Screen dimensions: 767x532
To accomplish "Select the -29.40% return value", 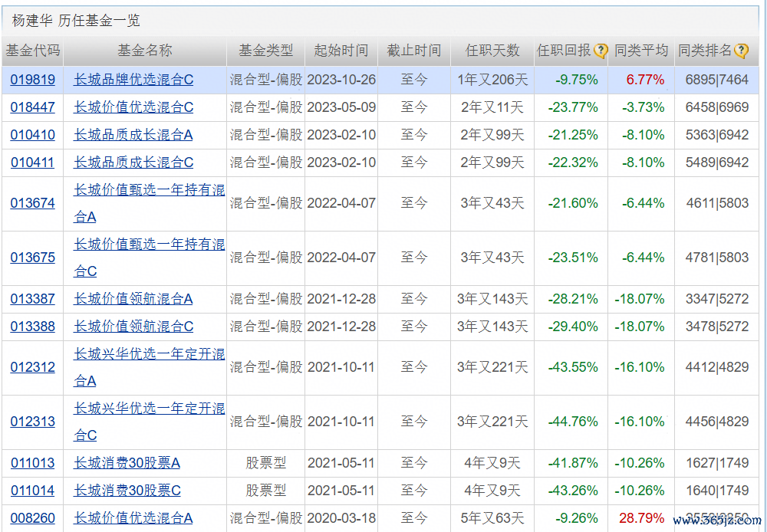I will pos(573,326).
